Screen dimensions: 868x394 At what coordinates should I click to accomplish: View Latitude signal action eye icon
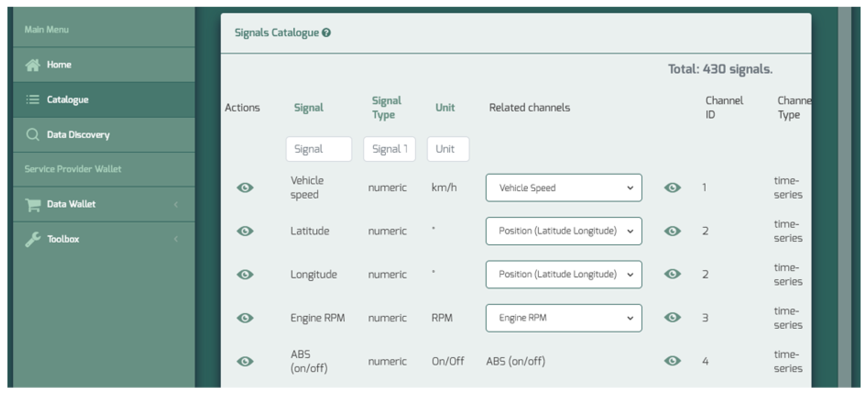245,231
